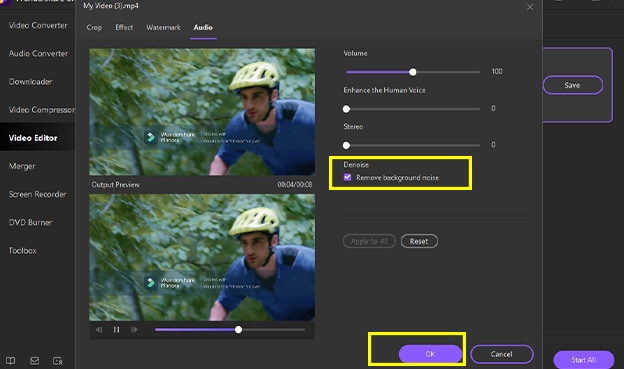Click the 00:04/00:08 timestamp
The height and width of the screenshot is (369, 624).
295,185
